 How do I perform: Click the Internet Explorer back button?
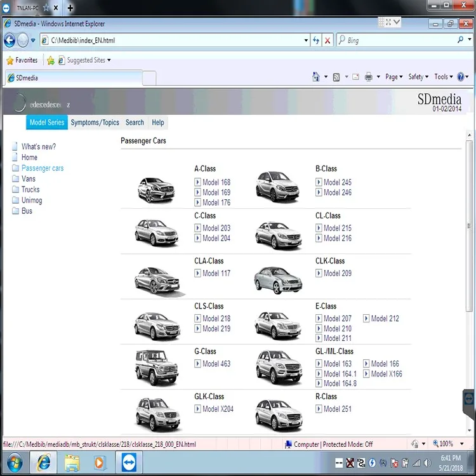tap(10, 40)
